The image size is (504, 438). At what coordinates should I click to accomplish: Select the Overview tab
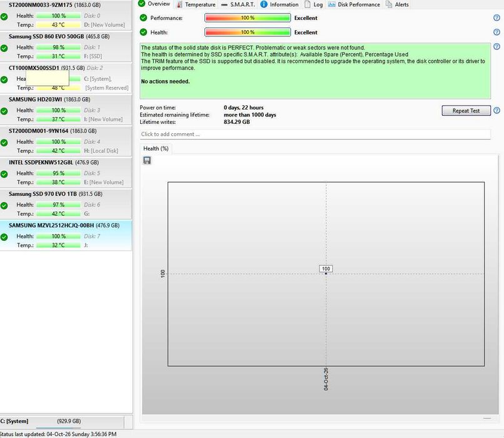154,4
